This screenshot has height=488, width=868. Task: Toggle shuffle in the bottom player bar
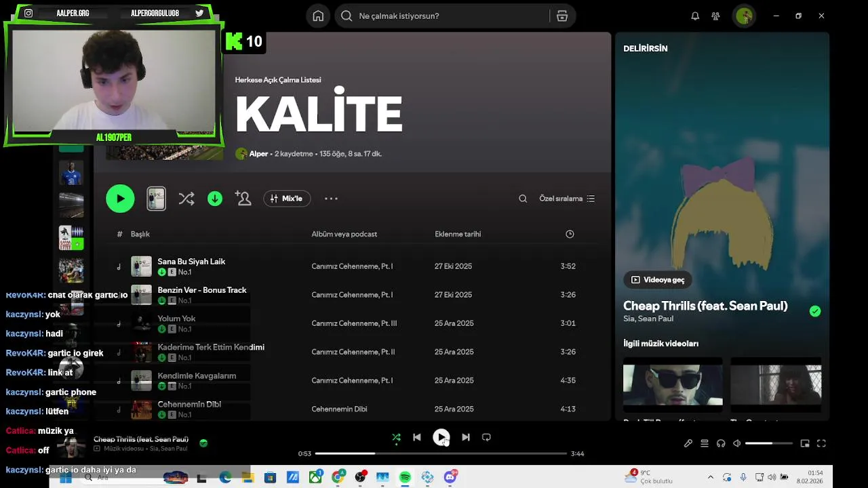point(396,437)
